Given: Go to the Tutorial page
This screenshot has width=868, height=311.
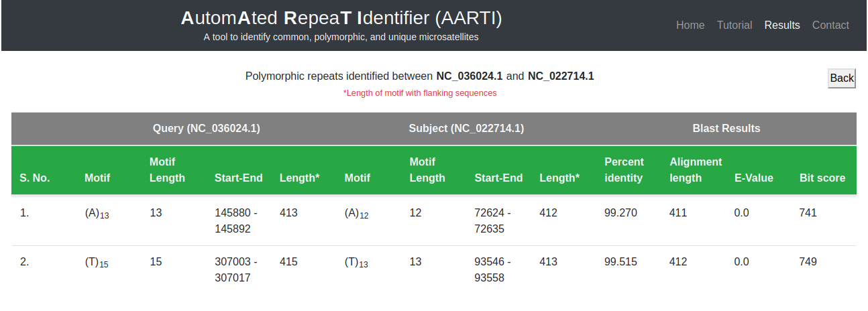Looking at the screenshot, I should click(735, 25).
